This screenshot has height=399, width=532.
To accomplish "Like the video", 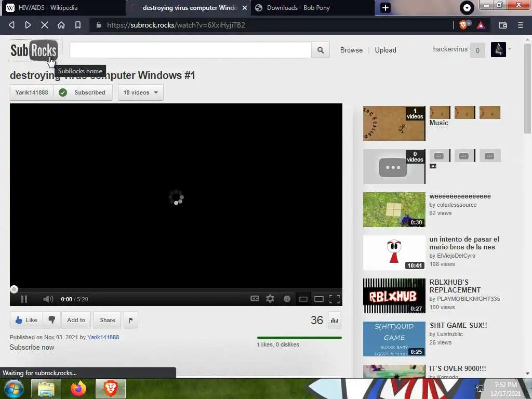I will (26, 320).
